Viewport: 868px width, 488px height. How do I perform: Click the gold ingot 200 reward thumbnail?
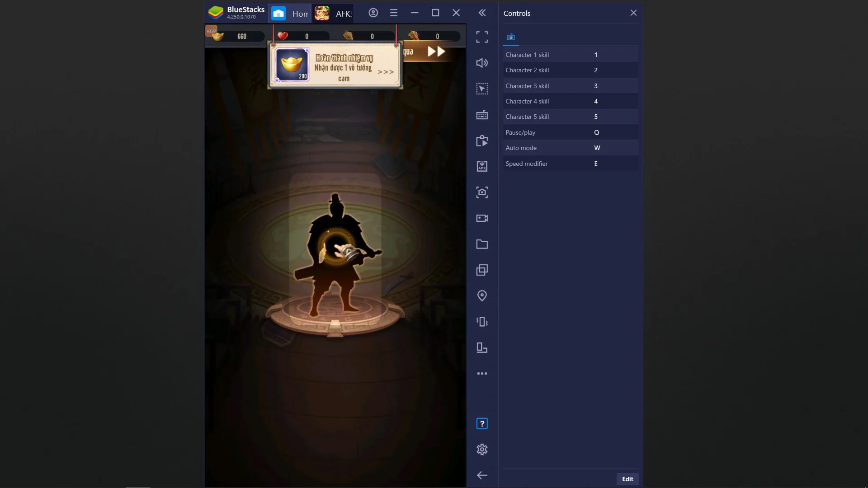[x=292, y=65]
